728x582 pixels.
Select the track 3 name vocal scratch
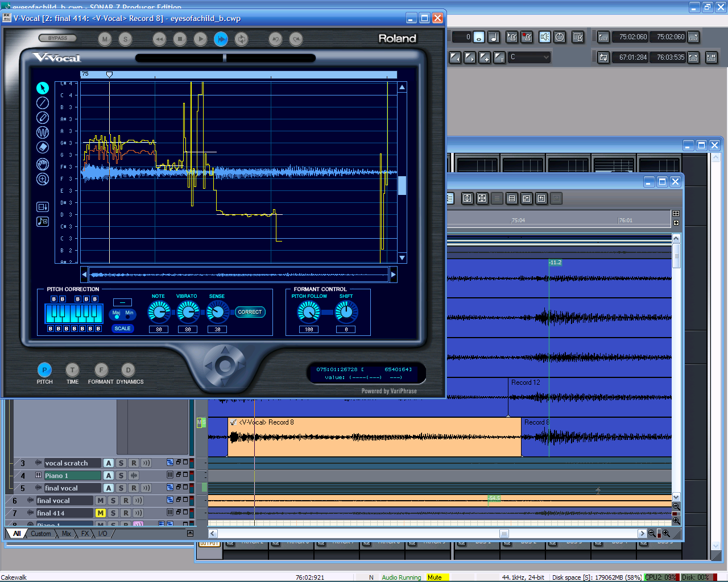(72, 463)
